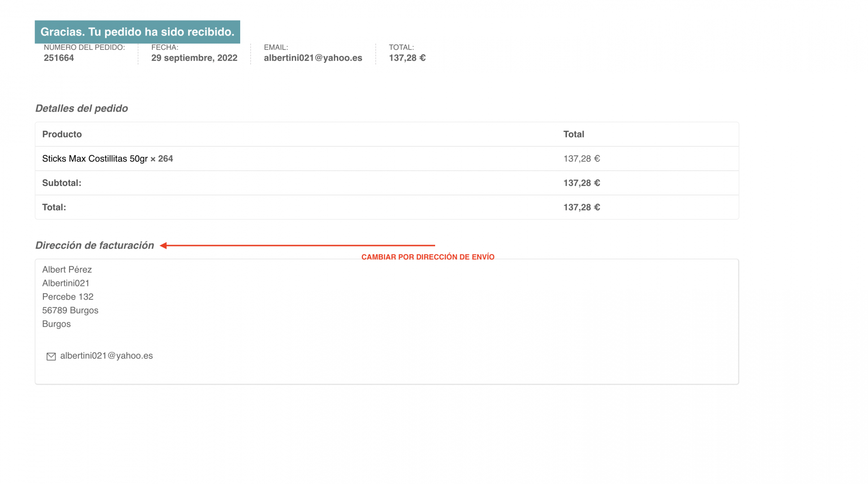The image size is (868, 484).
Task: Select the product row price 137,28 €
Action: pyautogui.click(x=582, y=159)
